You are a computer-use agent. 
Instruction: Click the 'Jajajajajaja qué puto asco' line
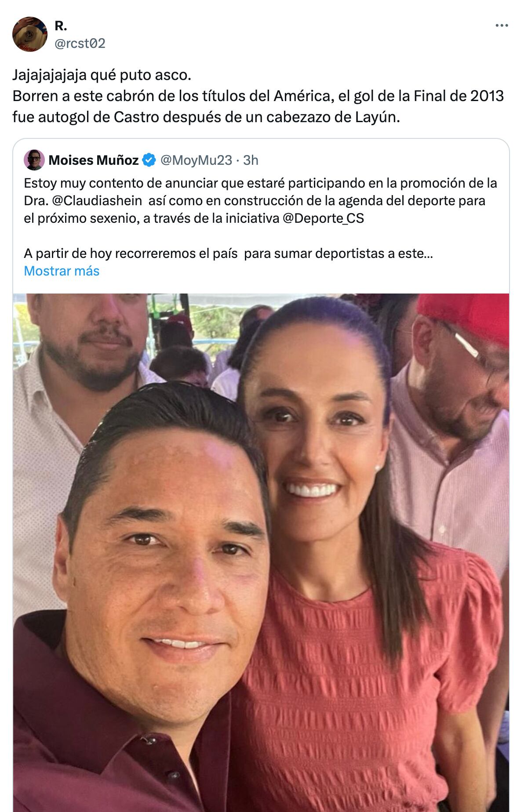102,75
